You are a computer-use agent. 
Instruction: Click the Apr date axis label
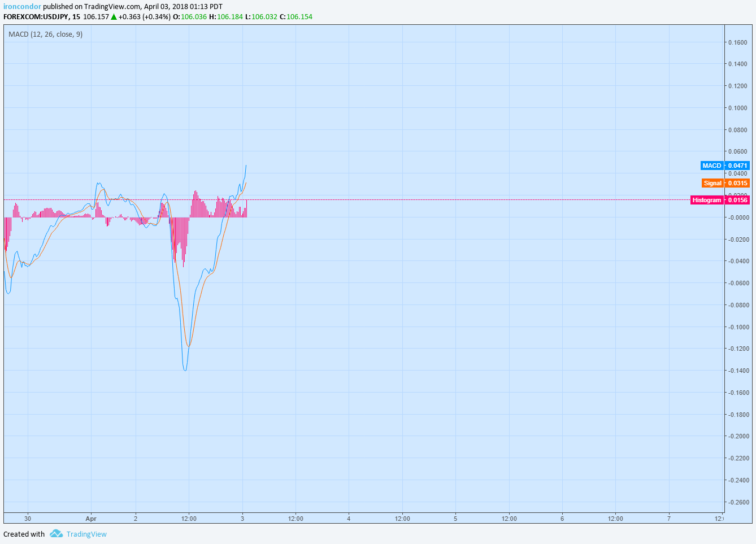click(x=91, y=519)
